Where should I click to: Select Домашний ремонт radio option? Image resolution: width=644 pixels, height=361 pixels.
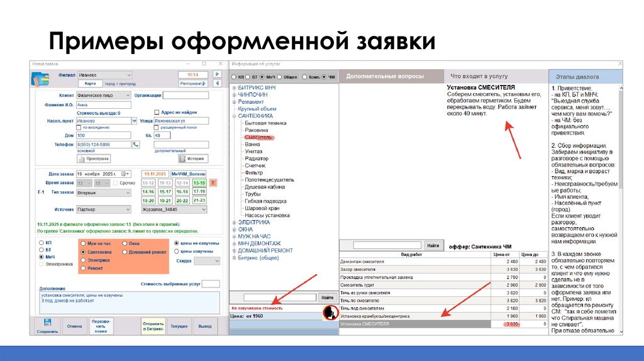(125, 252)
